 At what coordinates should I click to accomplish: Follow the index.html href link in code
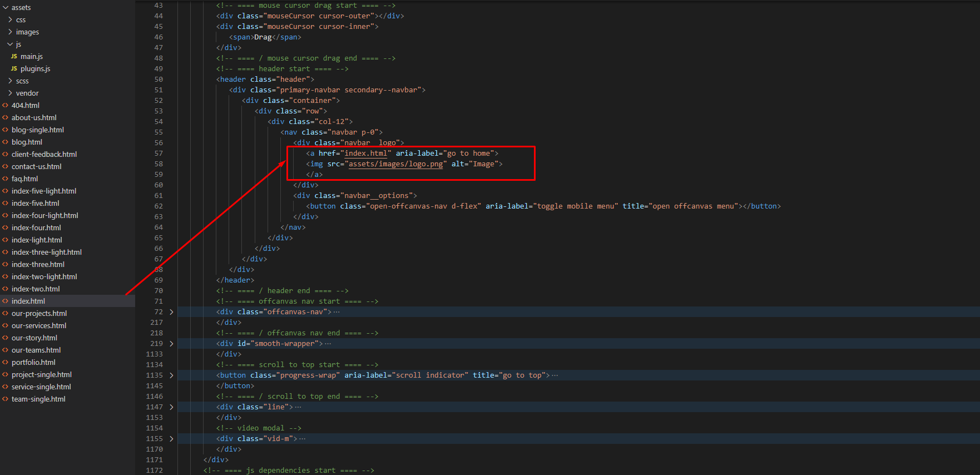click(x=366, y=154)
